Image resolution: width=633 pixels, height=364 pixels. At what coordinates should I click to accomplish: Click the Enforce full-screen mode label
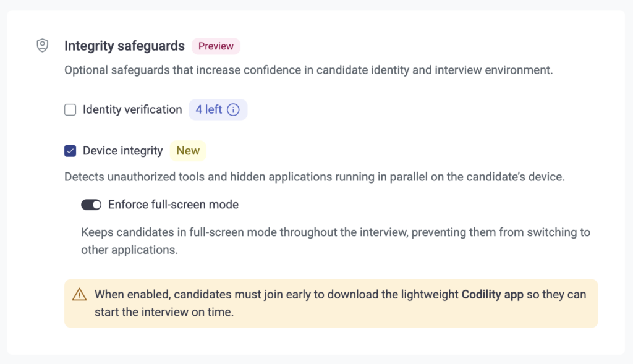pyautogui.click(x=173, y=205)
